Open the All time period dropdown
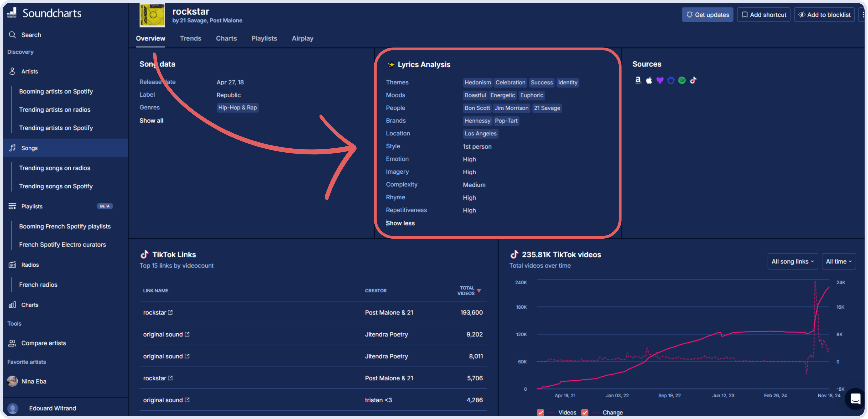Image resolution: width=868 pixels, height=419 pixels. (838, 261)
